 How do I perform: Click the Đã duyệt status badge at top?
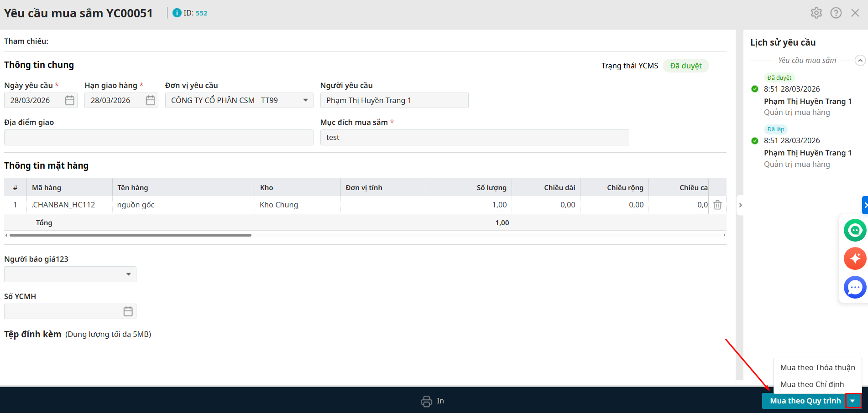[686, 66]
